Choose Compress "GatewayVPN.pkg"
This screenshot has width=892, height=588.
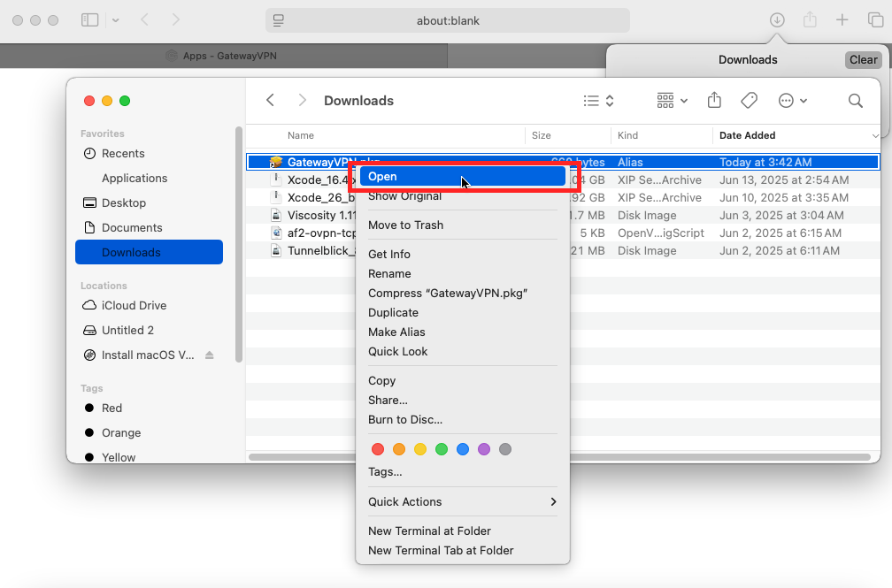pyautogui.click(x=463, y=293)
